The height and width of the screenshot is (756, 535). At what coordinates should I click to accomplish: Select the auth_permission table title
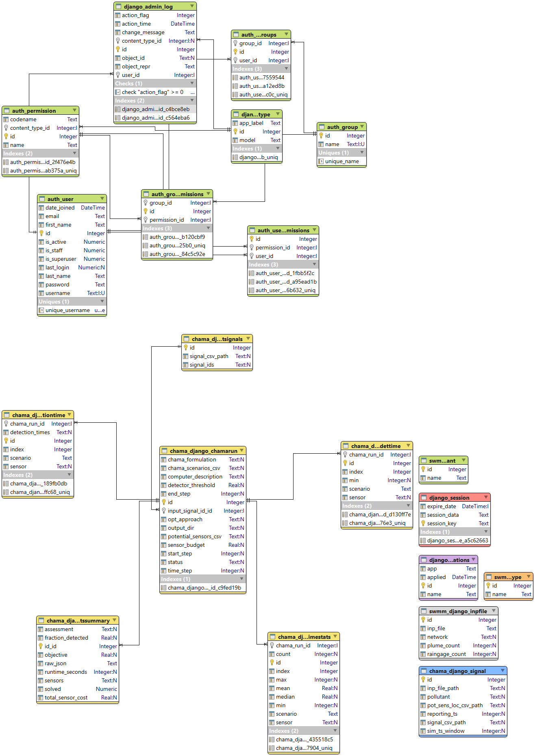tap(34, 111)
